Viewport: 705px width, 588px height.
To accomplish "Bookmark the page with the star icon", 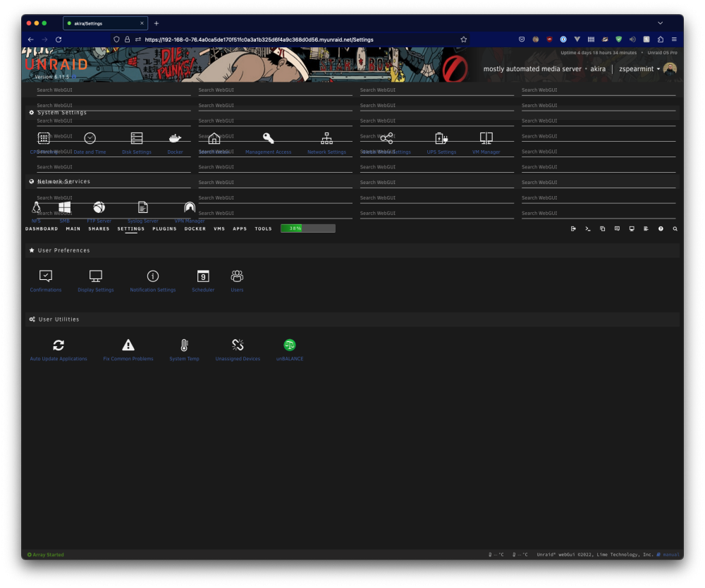I will 464,39.
